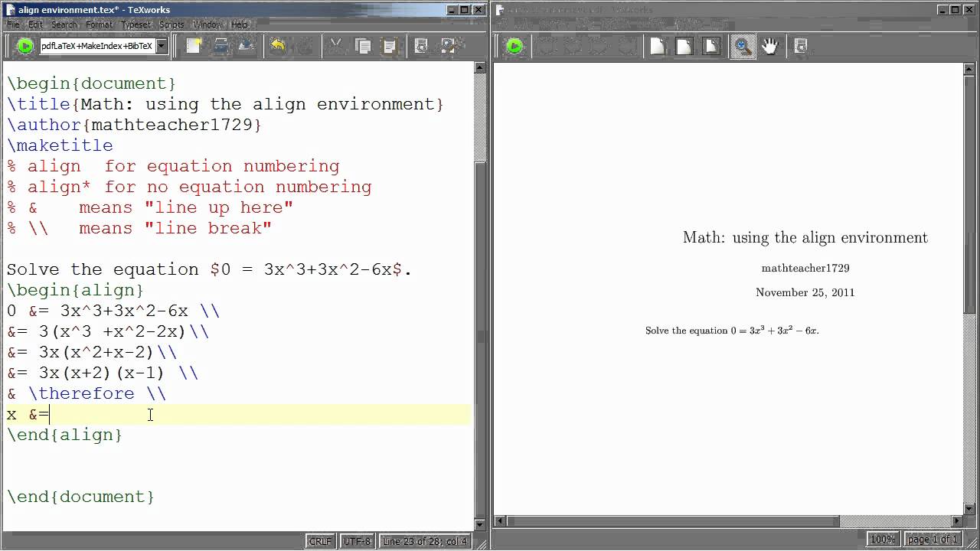Click the '& \therefore \\' line
This screenshot has height=551, width=980.
pyautogui.click(x=87, y=393)
